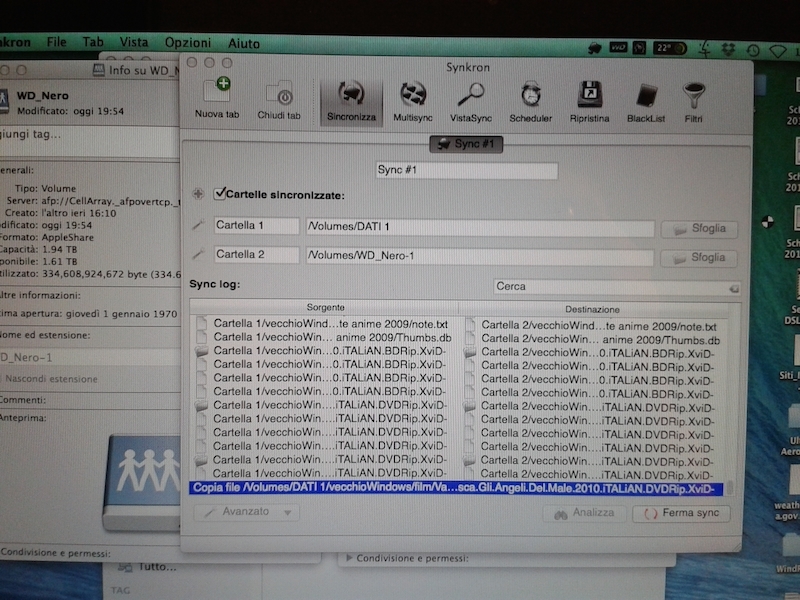Select Destinazione row ending with Thumbs.db

coord(595,340)
